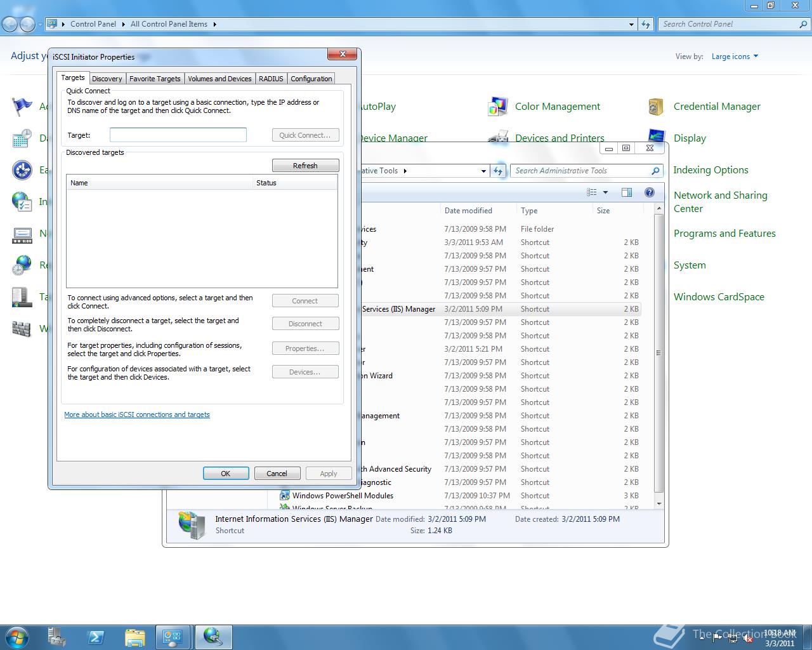
Task: Switch to the Discovery tab
Action: click(x=107, y=79)
